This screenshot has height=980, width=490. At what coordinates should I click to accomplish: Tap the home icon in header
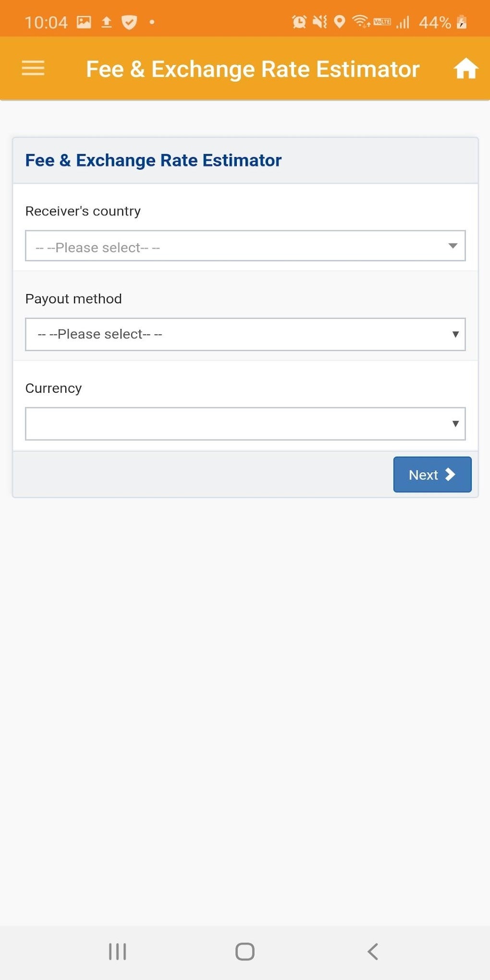tap(465, 68)
